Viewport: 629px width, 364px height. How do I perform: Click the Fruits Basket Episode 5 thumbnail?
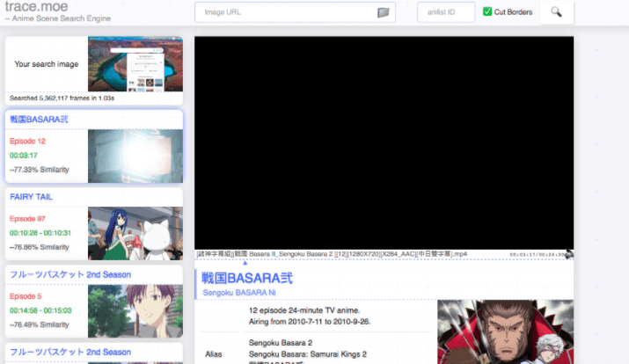click(135, 310)
